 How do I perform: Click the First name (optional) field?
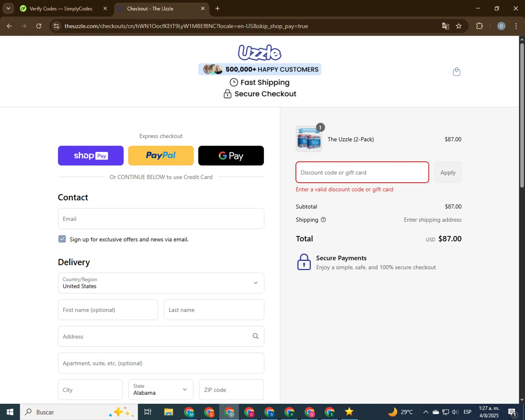tap(108, 310)
